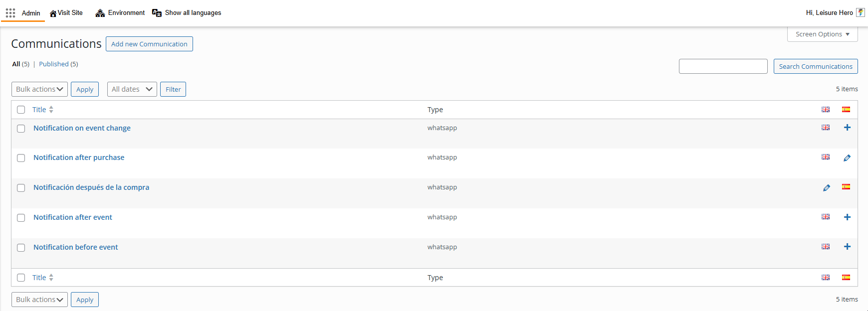Tick the Notification before event checkbox
Viewport: 868px width, 311px height.
[21, 248]
